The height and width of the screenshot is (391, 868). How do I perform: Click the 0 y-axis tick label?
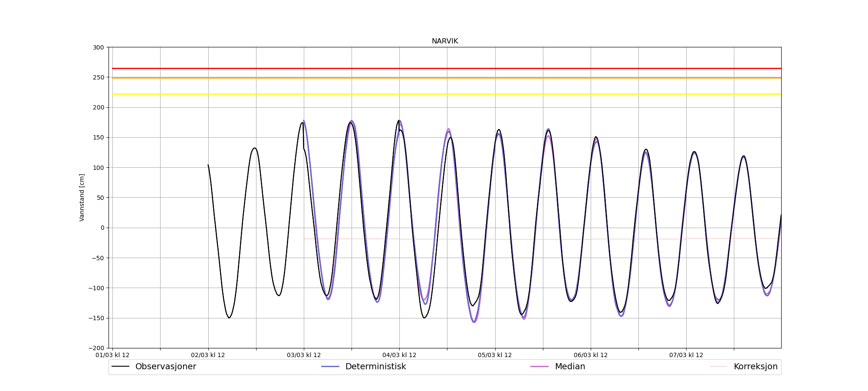[x=102, y=228]
